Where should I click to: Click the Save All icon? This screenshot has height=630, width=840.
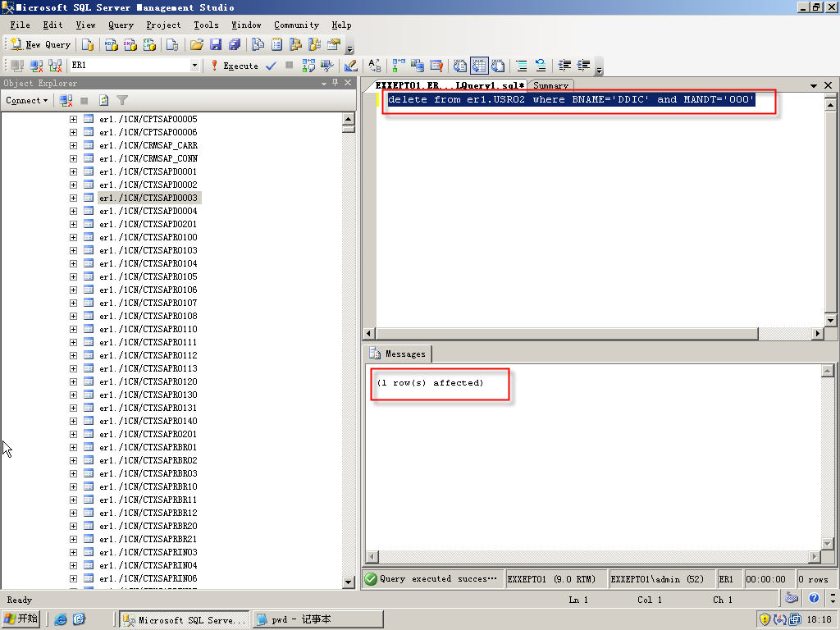(x=235, y=44)
